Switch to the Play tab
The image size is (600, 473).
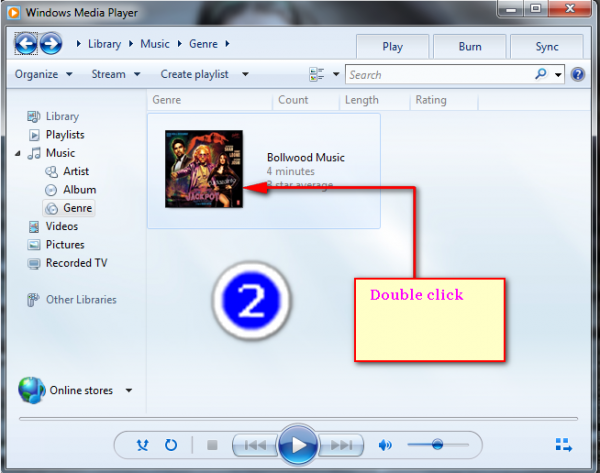point(393,47)
